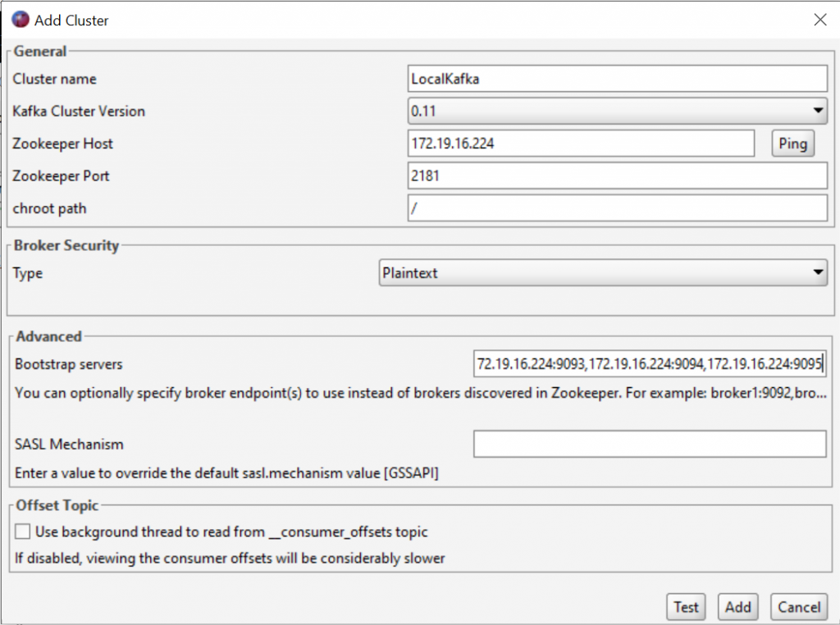Image resolution: width=840 pixels, height=625 pixels.
Task: Click the General section header
Action: coord(39,51)
